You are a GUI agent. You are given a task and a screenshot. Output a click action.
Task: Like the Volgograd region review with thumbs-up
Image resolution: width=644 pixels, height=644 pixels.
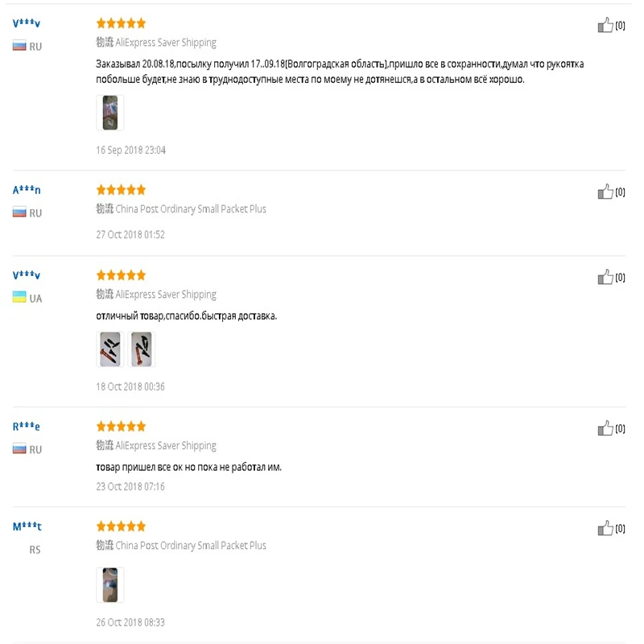coord(605,26)
